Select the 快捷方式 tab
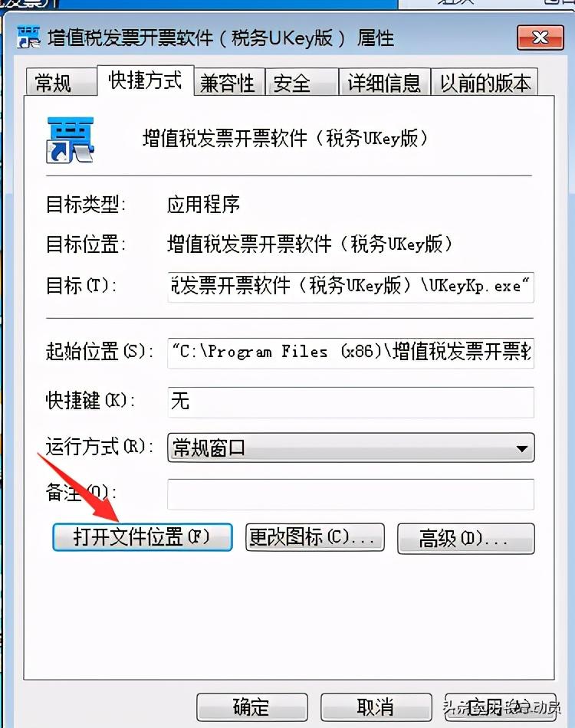The height and width of the screenshot is (728, 575). pos(146,80)
